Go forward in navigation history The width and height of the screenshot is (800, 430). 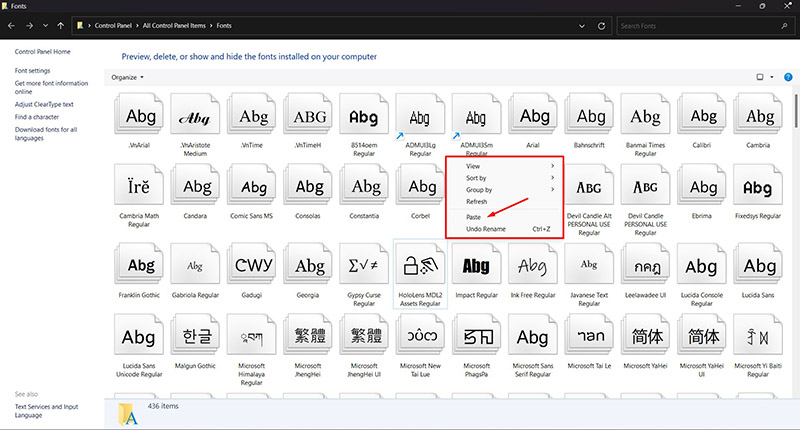tap(29, 26)
